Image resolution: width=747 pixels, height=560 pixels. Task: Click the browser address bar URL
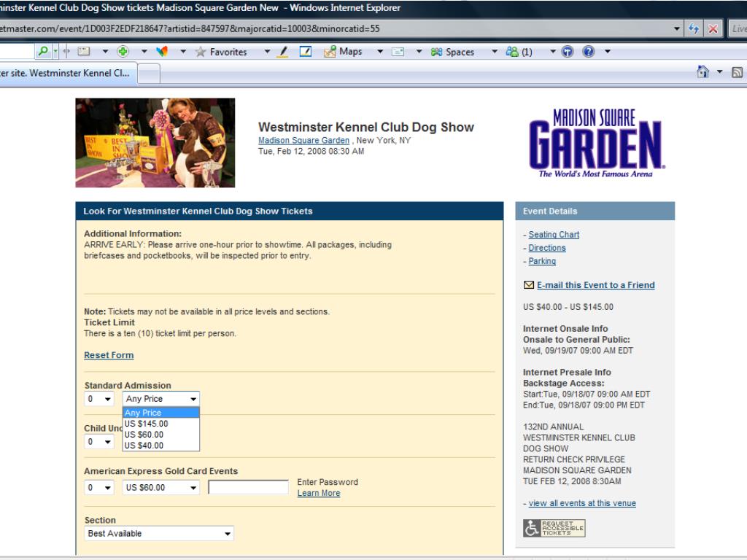pyautogui.click(x=333, y=28)
